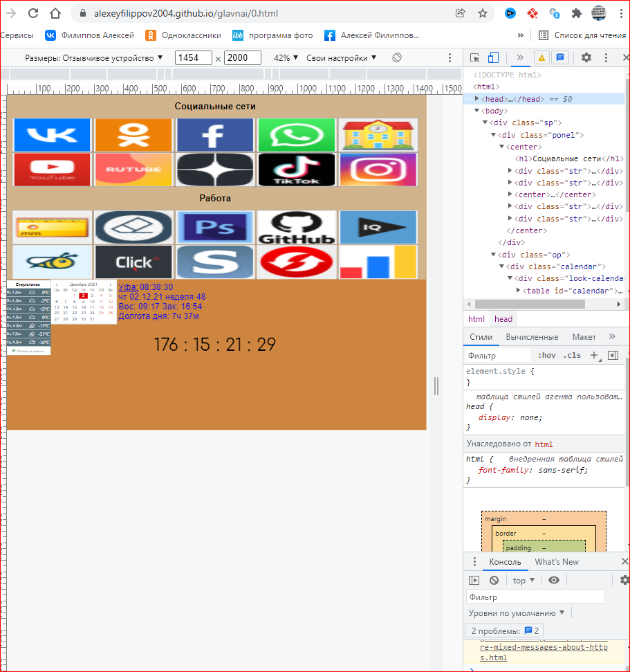Select the 'Консоль' drawer tab
This screenshot has height=672, width=630.
click(505, 562)
